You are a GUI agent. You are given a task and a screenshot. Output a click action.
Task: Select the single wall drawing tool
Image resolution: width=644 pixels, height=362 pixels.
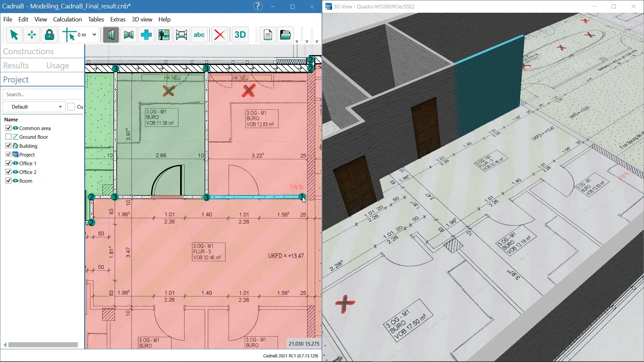[111, 35]
